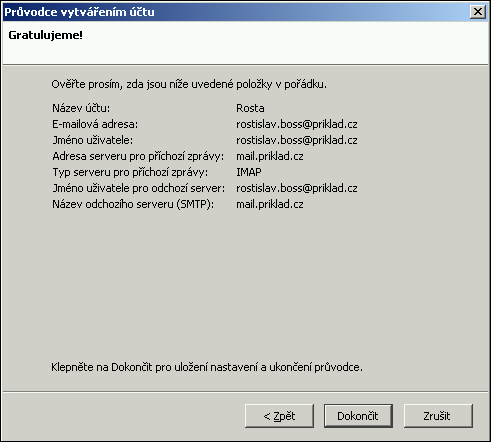491x442 pixels.
Task: Click the E-mailová adresa label
Action: pos(95,124)
